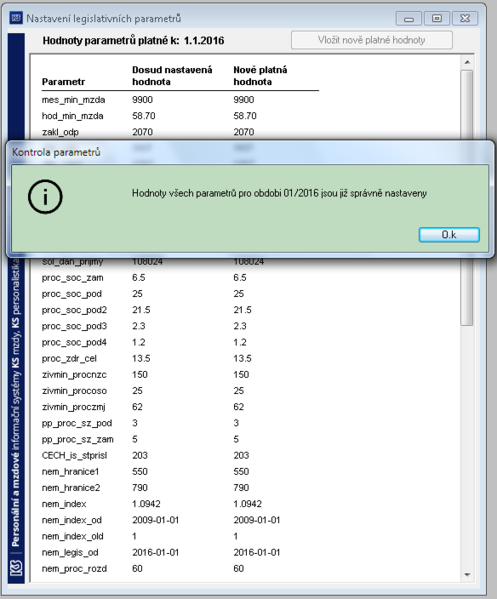Click the nem_hranice1 parameter
497x599 pixels.
[70, 471]
